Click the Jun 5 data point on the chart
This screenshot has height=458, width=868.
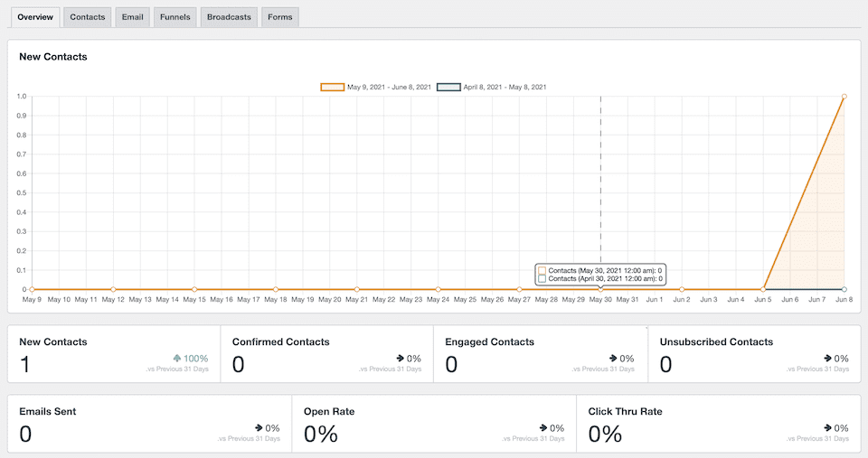[x=763, y=289]
